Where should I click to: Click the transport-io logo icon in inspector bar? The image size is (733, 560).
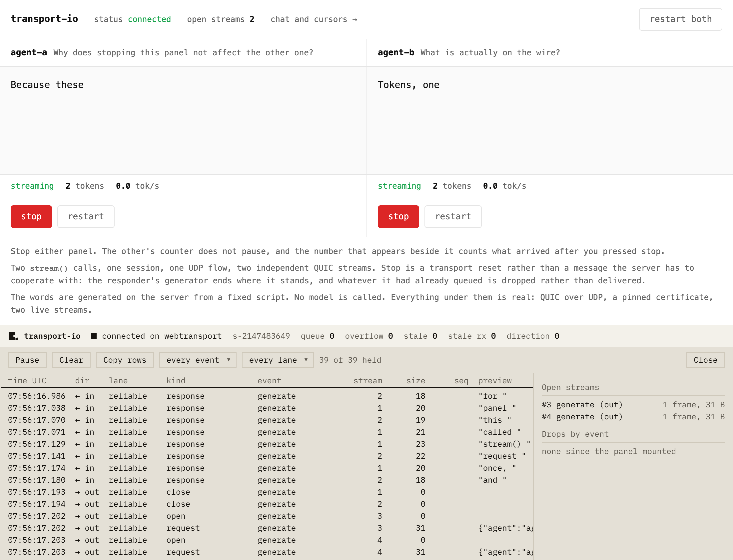pos(13,336)
